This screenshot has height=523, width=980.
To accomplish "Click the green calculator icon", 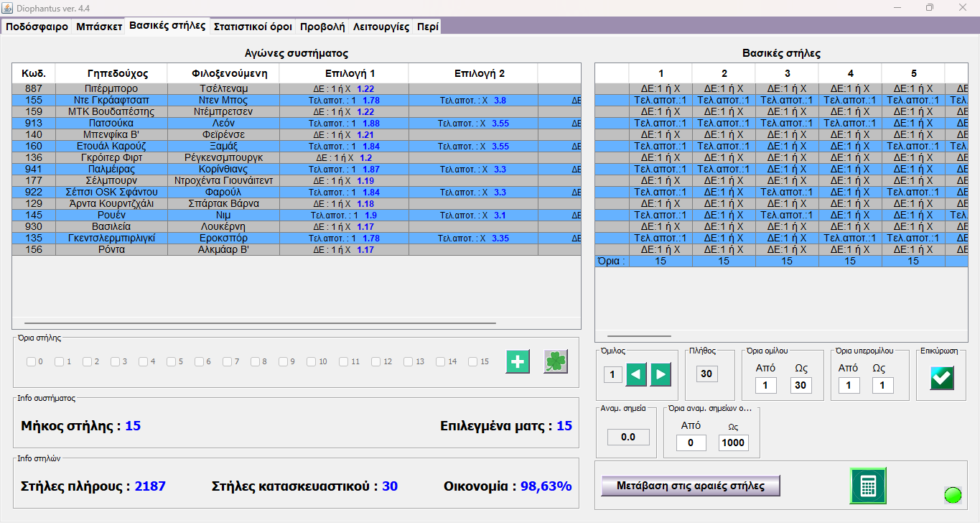I will click(868, 486).
